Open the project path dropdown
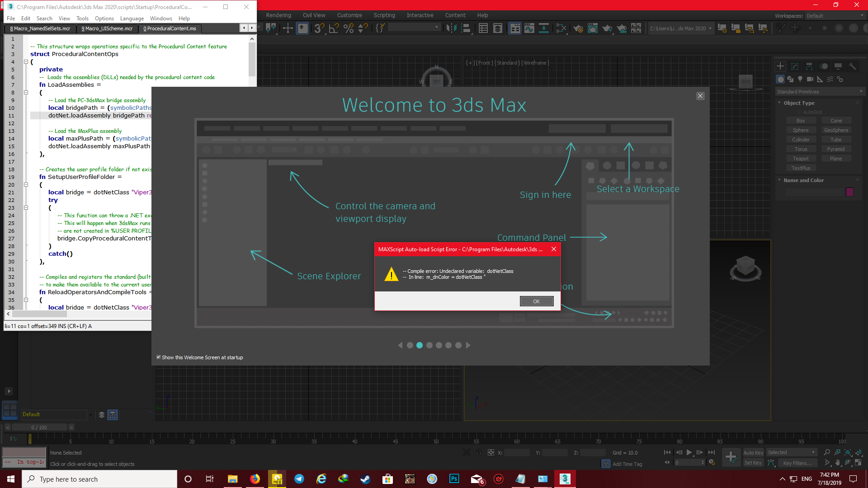The width and height of the screenshot is (868, 488). click(x=681, y=28)
